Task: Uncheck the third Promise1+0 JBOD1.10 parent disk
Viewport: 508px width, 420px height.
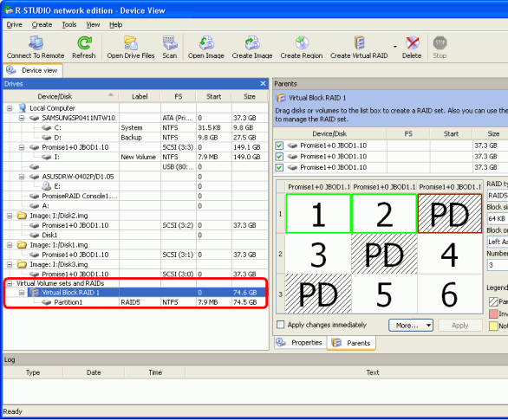Action: click(279, 167)
